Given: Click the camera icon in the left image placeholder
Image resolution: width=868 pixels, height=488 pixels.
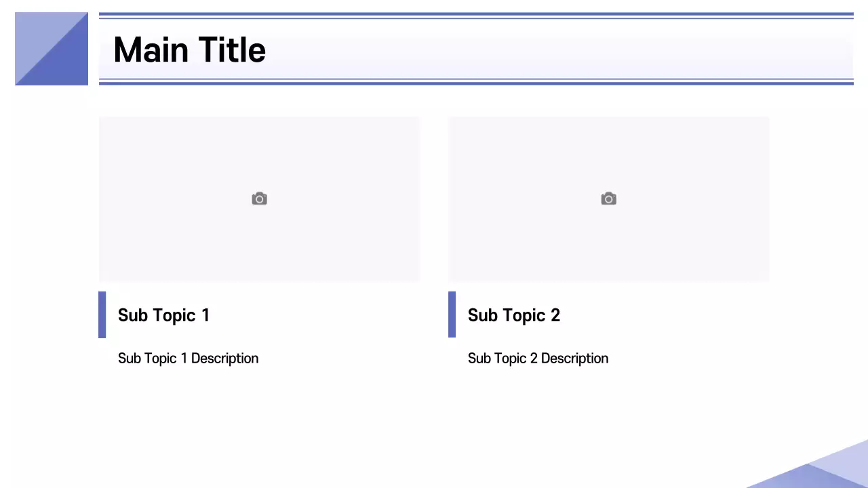Looking at the screenshot, I should 259,199.
